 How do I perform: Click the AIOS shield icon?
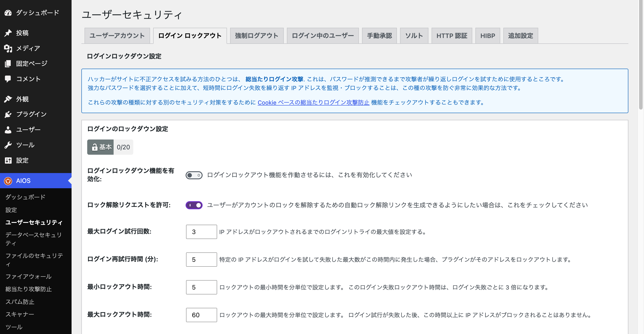[x=8, y=181]
